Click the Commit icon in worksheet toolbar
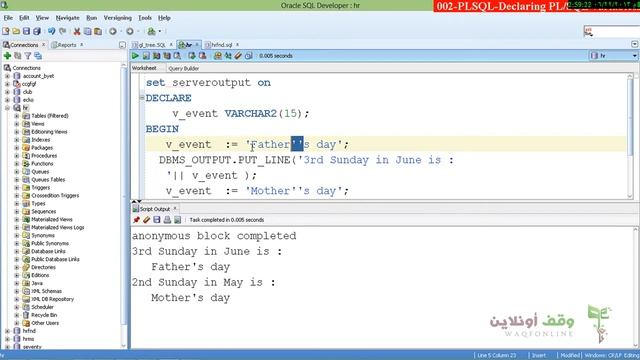Screen dimensions: 640x360 191,56
